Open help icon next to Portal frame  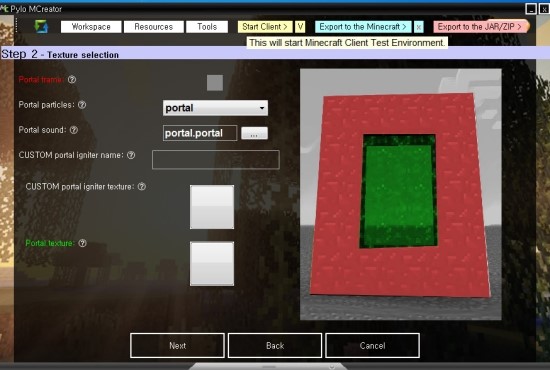point(72,80)
